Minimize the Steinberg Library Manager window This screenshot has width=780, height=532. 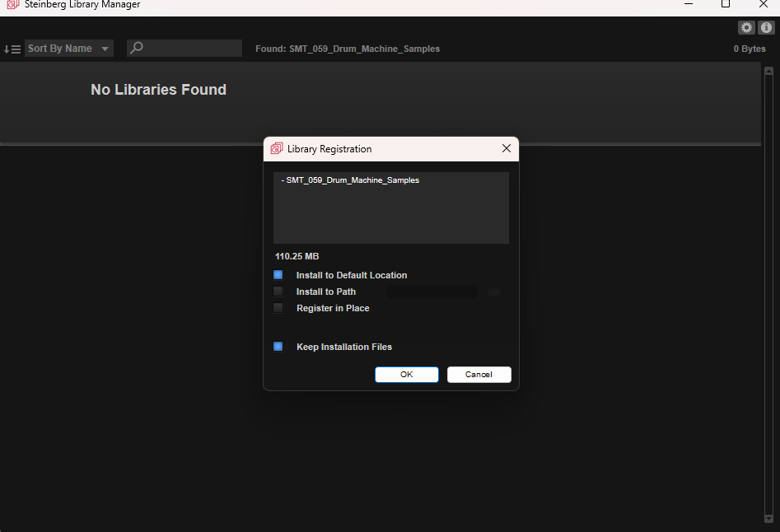pyautogui.click(x=689, y=4)
